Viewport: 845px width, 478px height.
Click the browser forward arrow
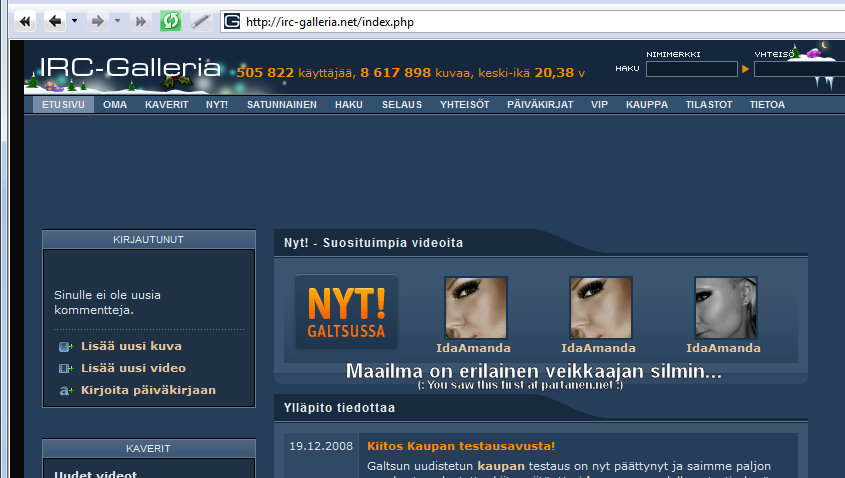pos(98,22)
